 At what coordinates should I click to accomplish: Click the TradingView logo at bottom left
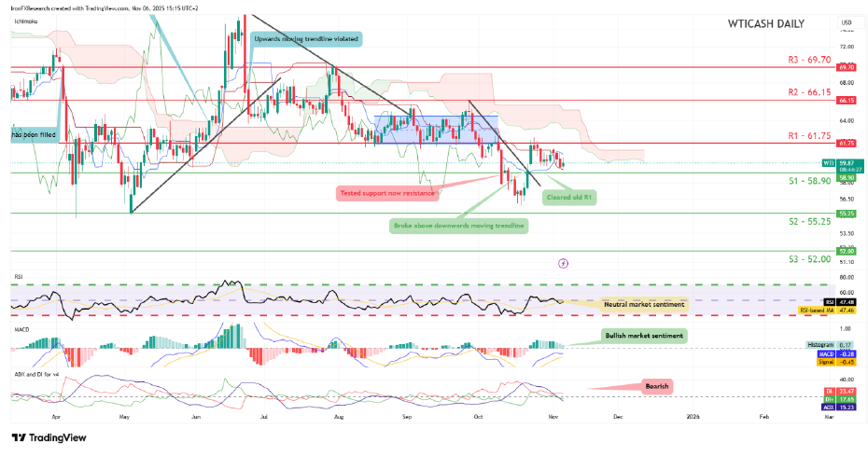pyautogui.click(x=49, y=437)
